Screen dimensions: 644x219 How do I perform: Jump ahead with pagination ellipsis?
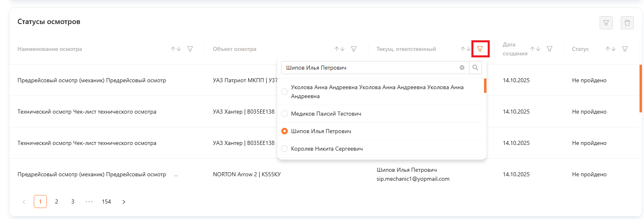point(89,201)
